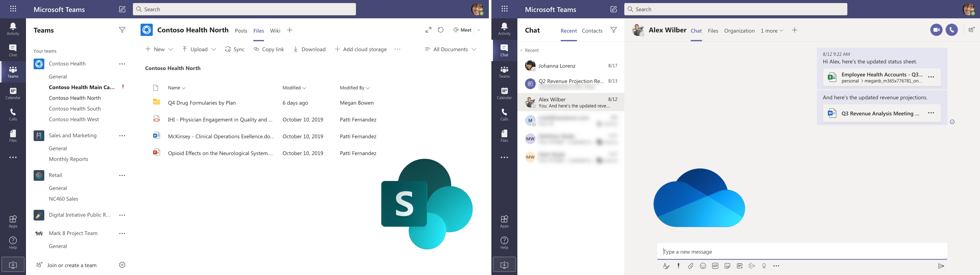Start an audio call with Alex Wilber
The width and height of the screenshot is (980, 275).
951,30
